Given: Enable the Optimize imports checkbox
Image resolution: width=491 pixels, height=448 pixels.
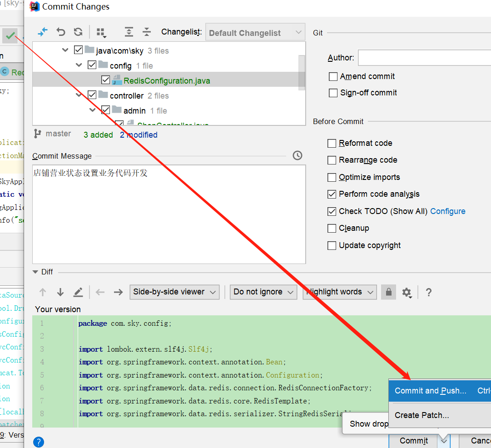Looking at the screenshot, I should [332, 177].
